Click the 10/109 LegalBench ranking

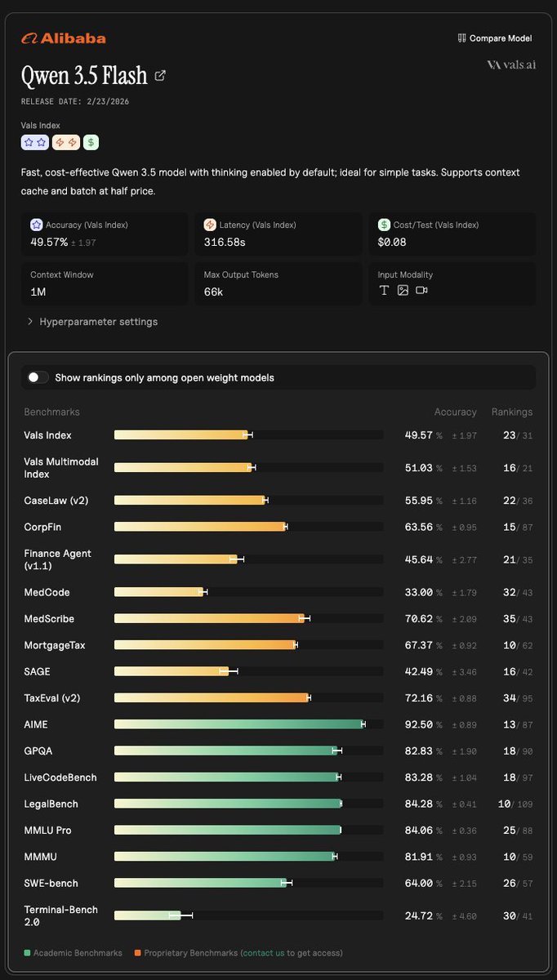point(515,804)
